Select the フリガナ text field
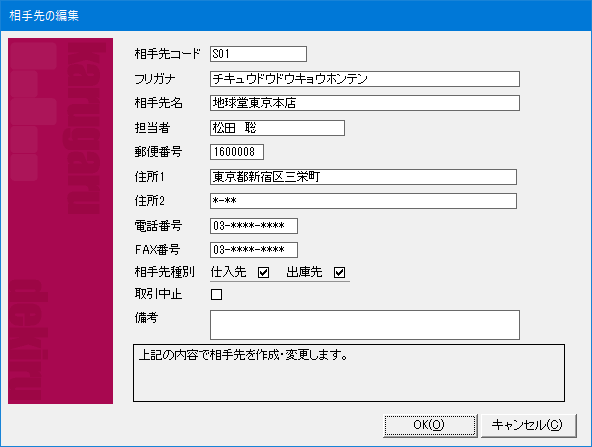The image size is (592, 447). [x=365, y=79]
